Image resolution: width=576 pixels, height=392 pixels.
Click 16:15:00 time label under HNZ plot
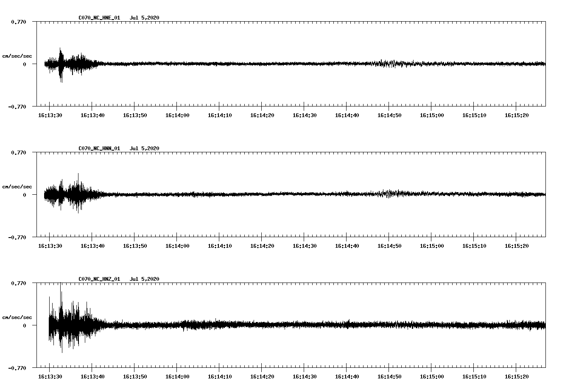(x=432, y=376)
